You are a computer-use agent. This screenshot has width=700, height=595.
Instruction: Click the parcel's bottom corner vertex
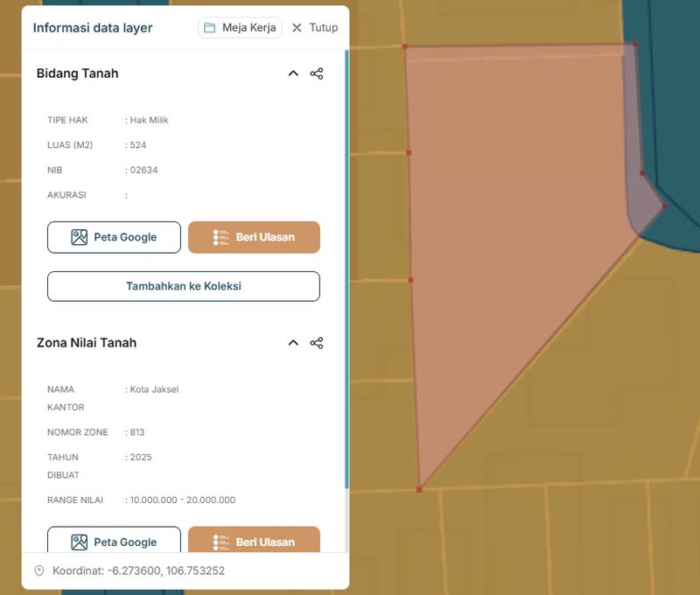(x=419, y=490)
